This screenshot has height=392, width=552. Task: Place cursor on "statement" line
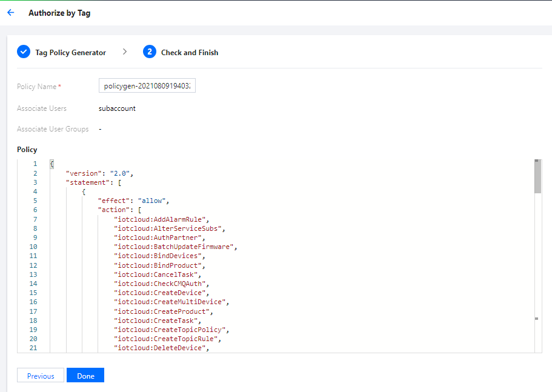[87, 182]
